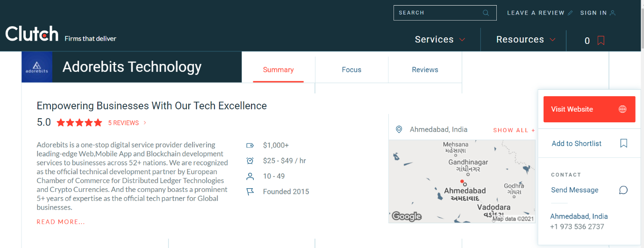The image size is (644, 248).
Task: Click the pencil icon beside Leave a Review
Action: click(570, 13)
